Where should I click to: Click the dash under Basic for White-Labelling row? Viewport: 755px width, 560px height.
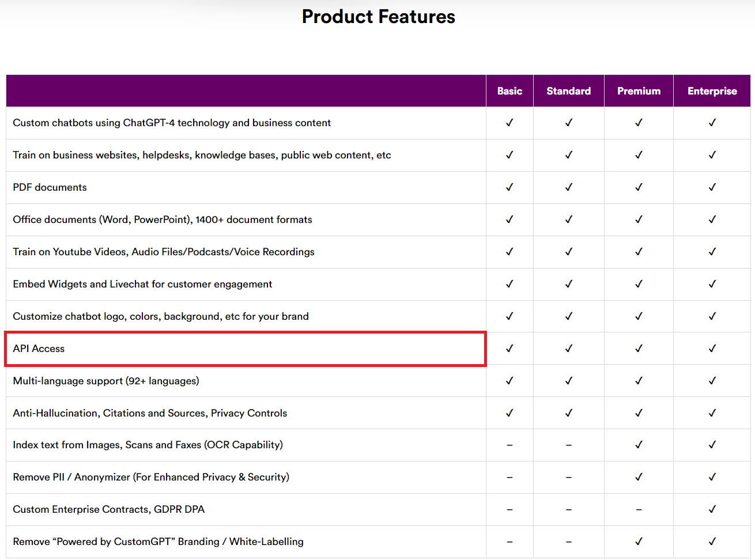point(509,542)
